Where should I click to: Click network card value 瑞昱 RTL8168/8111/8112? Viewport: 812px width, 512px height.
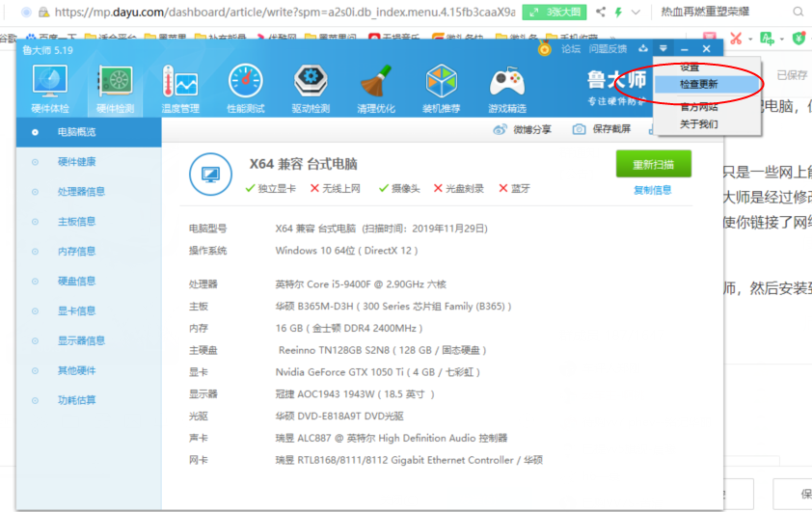409,460
